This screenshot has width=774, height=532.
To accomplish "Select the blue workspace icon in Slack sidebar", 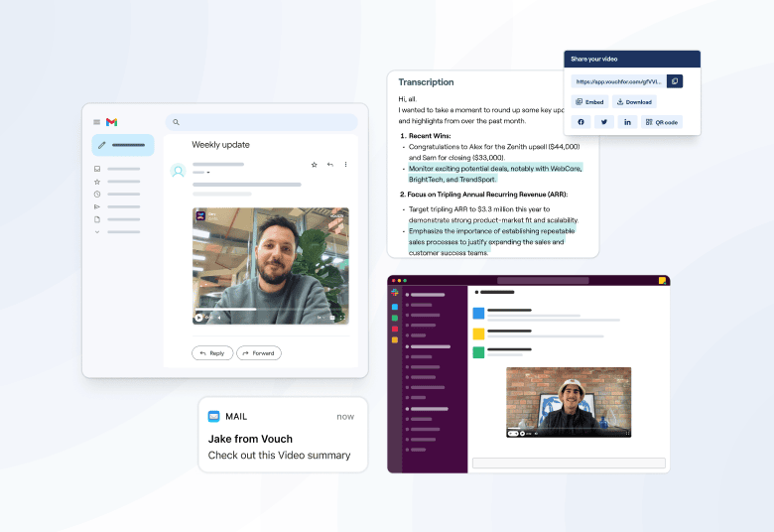I will click(395, 307).
